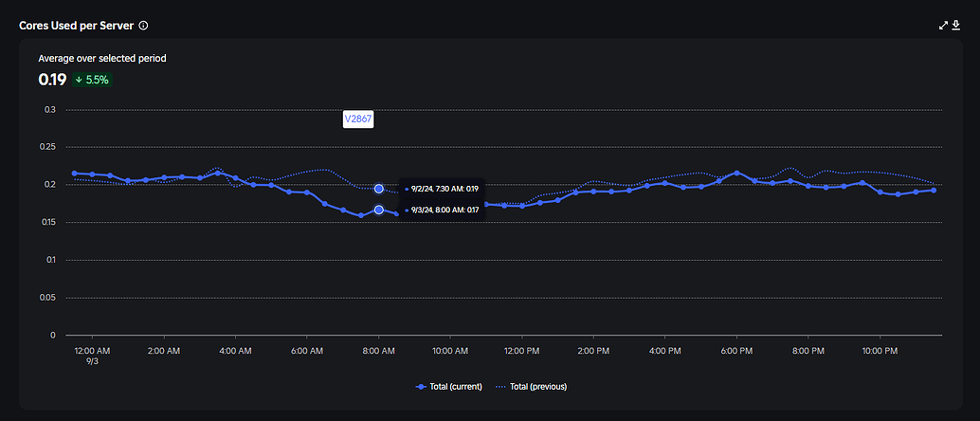Click the 0.19 average value
980x421 pixels.
click(x=52, y=80)
